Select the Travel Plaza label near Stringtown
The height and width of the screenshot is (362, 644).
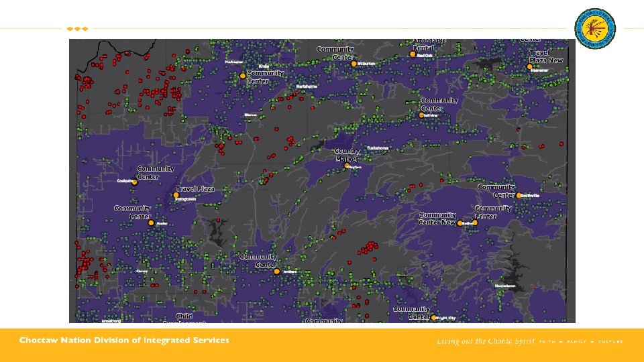click(195, 189)
